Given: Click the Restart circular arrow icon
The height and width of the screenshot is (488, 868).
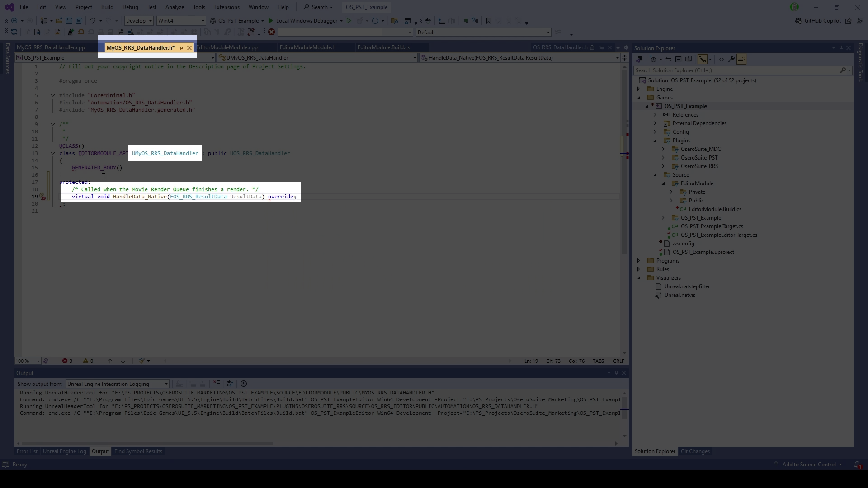Looking at the screenshot, I should (375, 21).
